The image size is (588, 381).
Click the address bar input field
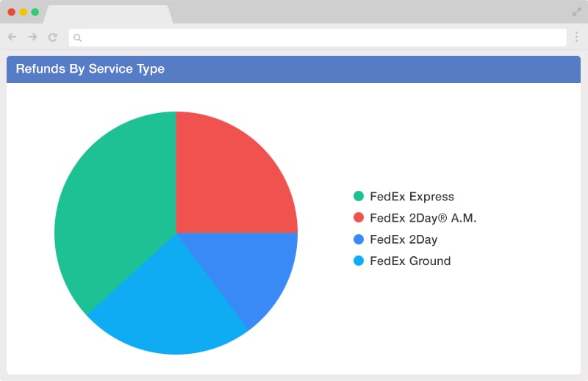point(318,37)
